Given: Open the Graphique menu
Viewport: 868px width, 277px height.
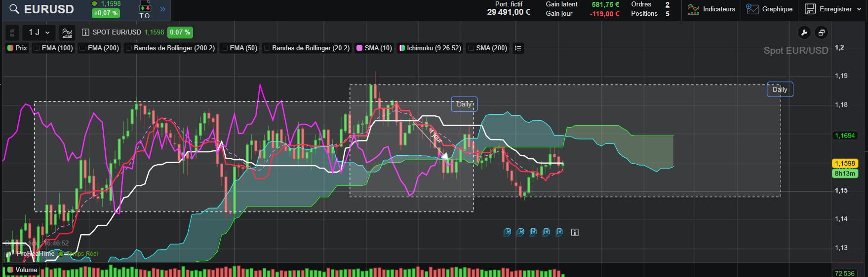Looking at the screenshot, I should click(x=769, y=9).
